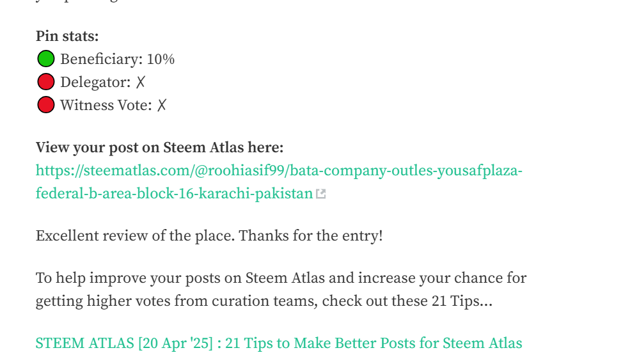Click the 'Excellent review of the place' sentence

(x=136, y=235)
